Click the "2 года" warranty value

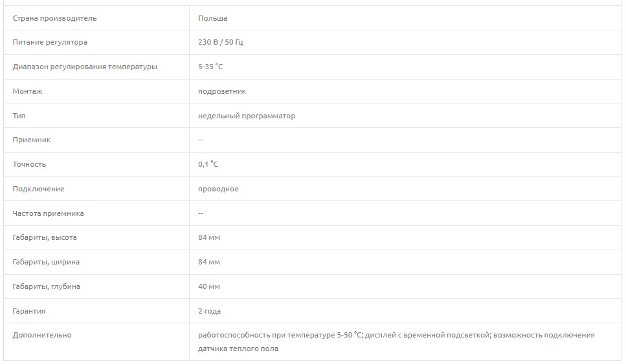coord(209,311)
